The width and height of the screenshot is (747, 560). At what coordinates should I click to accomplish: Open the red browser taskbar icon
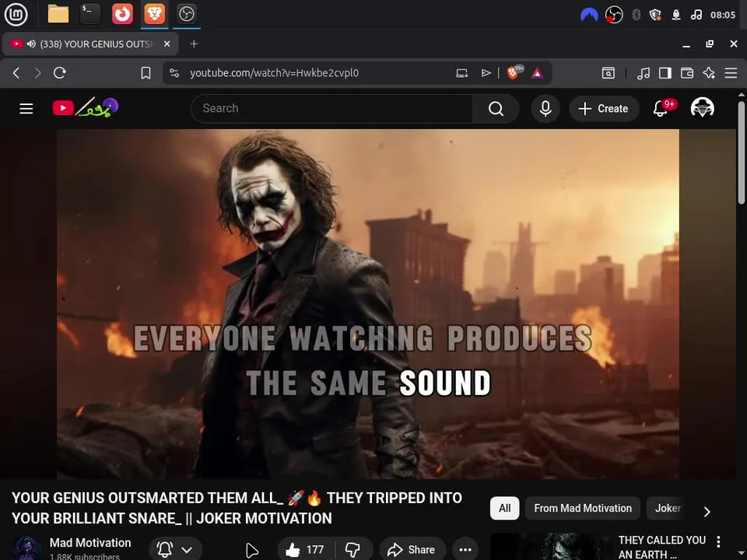(122, 14)
